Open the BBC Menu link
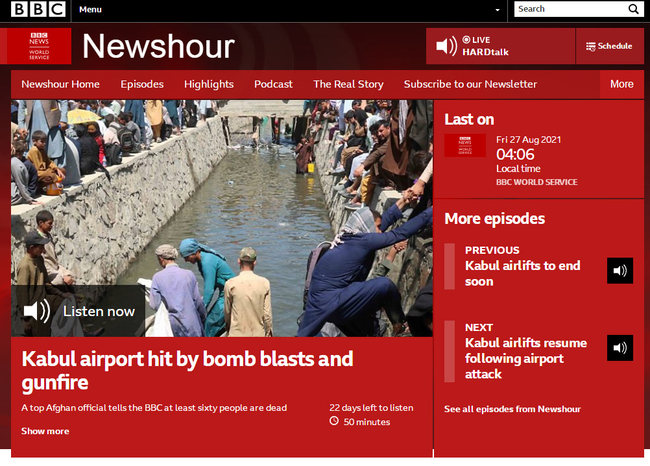The image size is (650, 466). pos(90,10)
